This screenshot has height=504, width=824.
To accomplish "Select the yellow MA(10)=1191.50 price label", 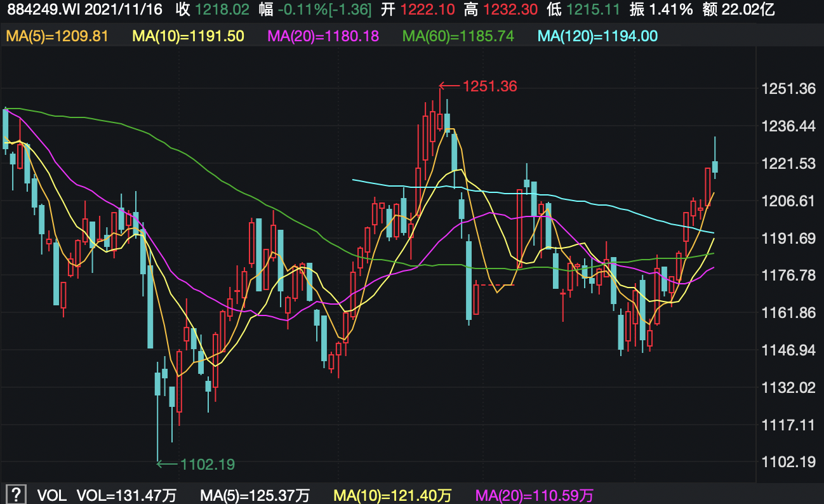I will click(x=188, y=36).
